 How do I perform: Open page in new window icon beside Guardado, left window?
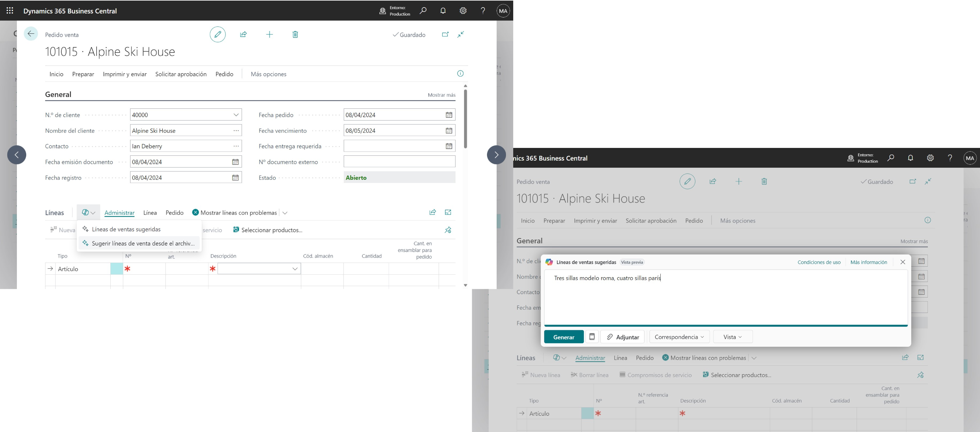coord(445,35)
